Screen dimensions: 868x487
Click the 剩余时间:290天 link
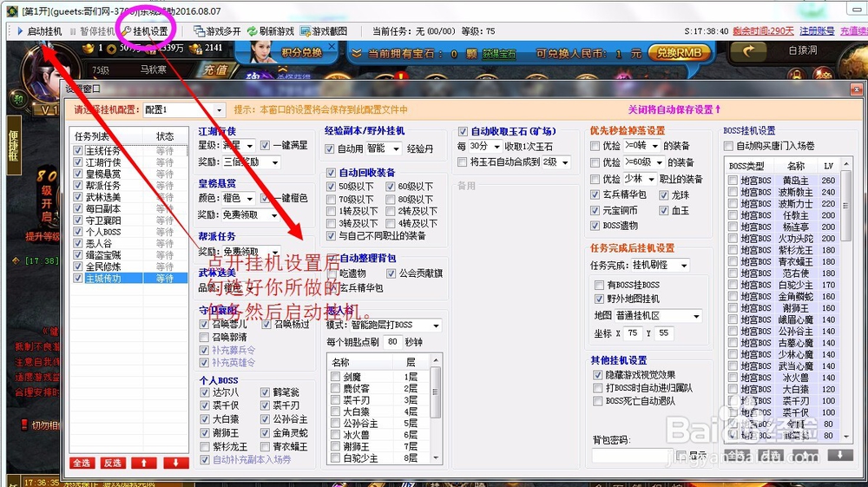pyautogui.click(x=763, y=31)
